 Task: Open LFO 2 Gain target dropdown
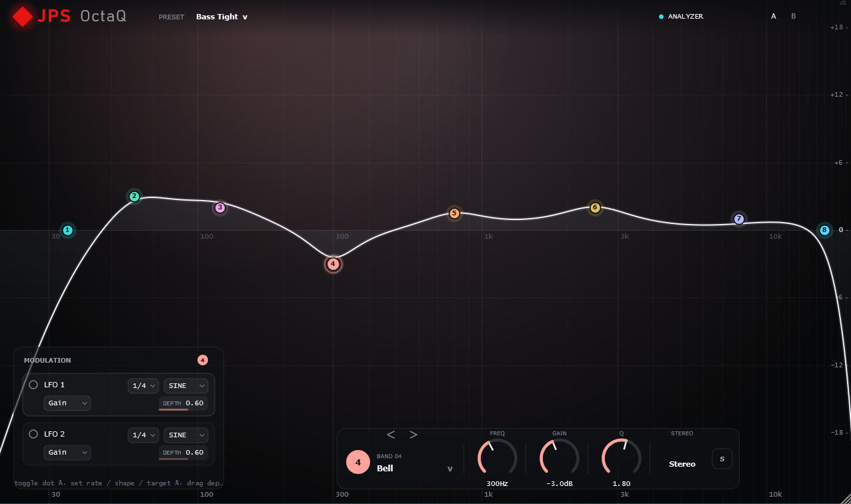point(67,452)
